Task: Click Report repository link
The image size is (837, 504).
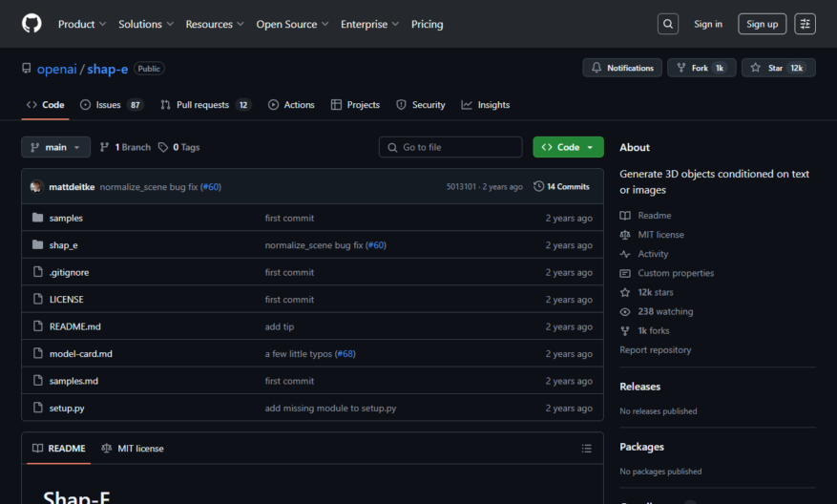Action: click(655, 350)
